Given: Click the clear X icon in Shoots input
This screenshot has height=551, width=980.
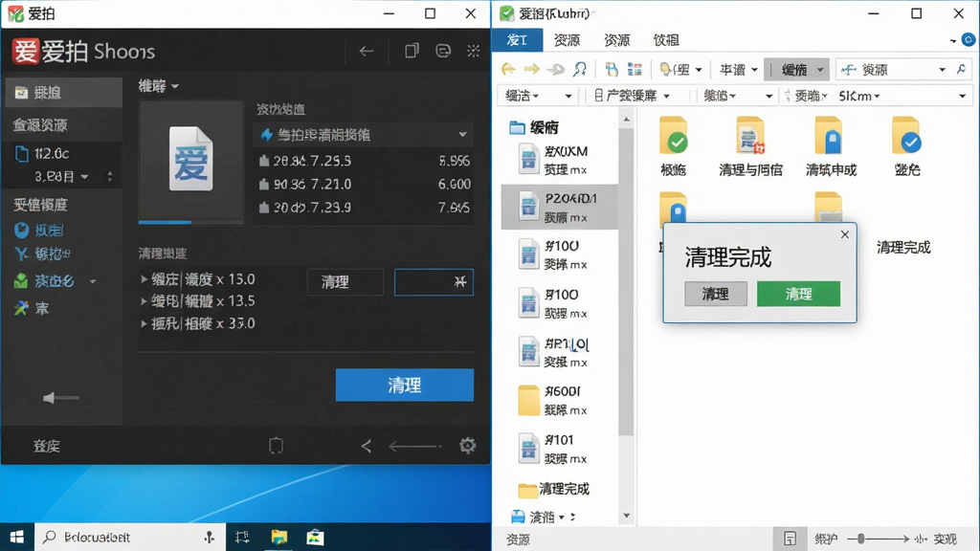Looking at the screenshot, I should click(x=460, y=282).
